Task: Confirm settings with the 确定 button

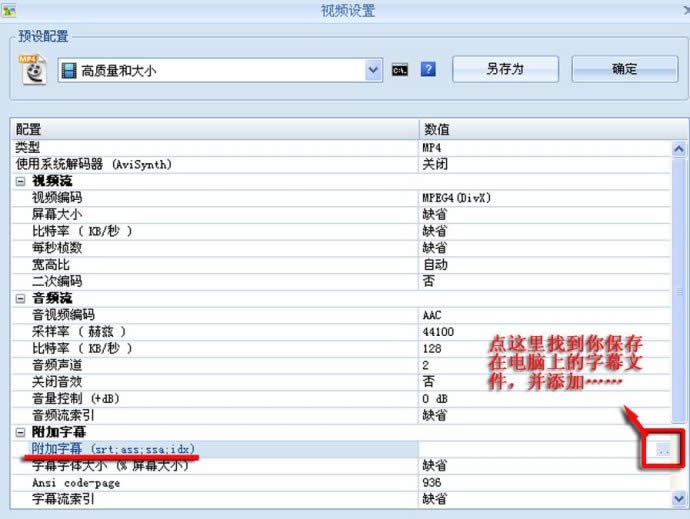Action: [x=624, y=69]
